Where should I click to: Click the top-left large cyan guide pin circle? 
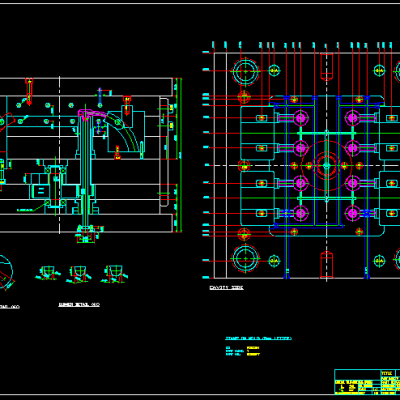[x=246, y=71]
